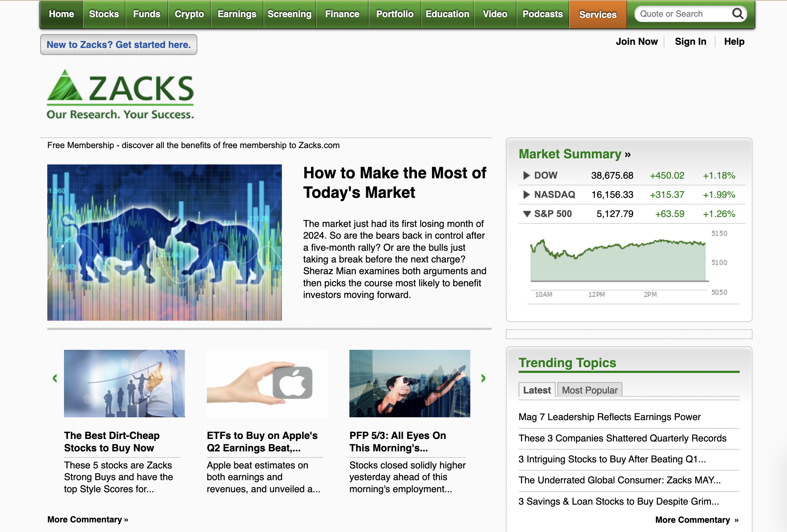The image size is (787, 532).
Task: Open the Apple logo ETF thumbnail
Action: click(267, 384)
